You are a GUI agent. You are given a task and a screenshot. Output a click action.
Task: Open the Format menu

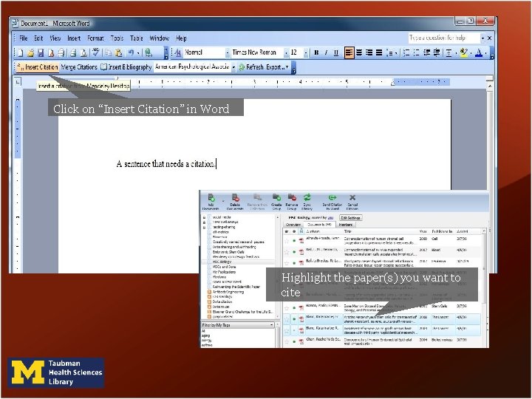point(95,38)
